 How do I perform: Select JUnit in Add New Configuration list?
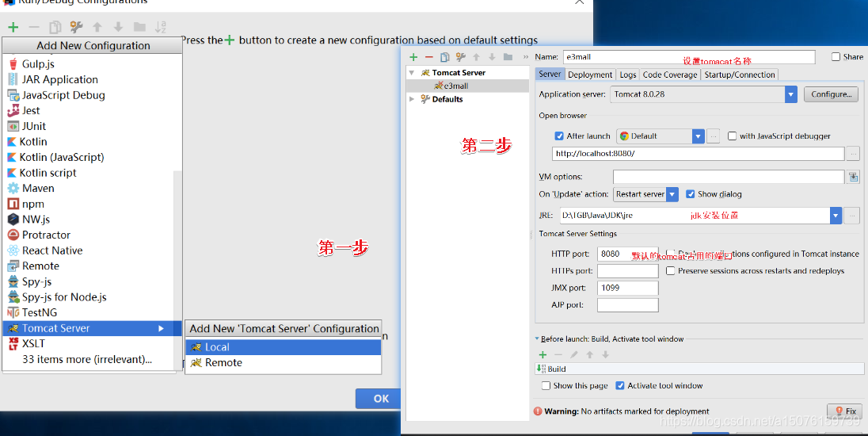pos(89,126)
